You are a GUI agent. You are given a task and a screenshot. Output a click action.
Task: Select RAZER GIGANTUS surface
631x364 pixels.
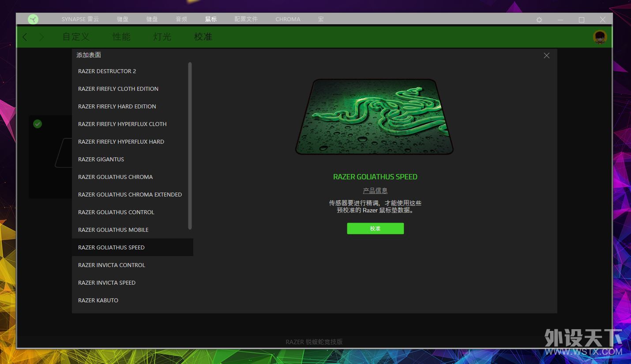132,159
